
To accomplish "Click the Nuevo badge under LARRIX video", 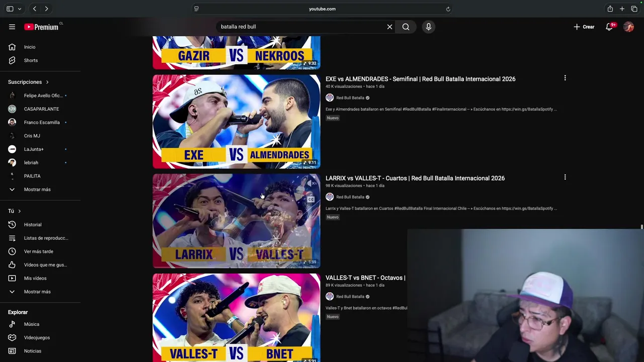I will point(333,217).
